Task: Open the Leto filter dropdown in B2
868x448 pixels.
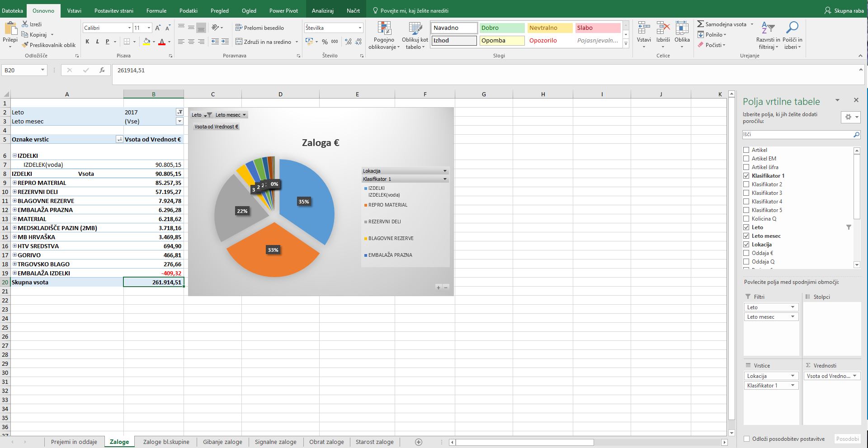Action: [179, 112]
